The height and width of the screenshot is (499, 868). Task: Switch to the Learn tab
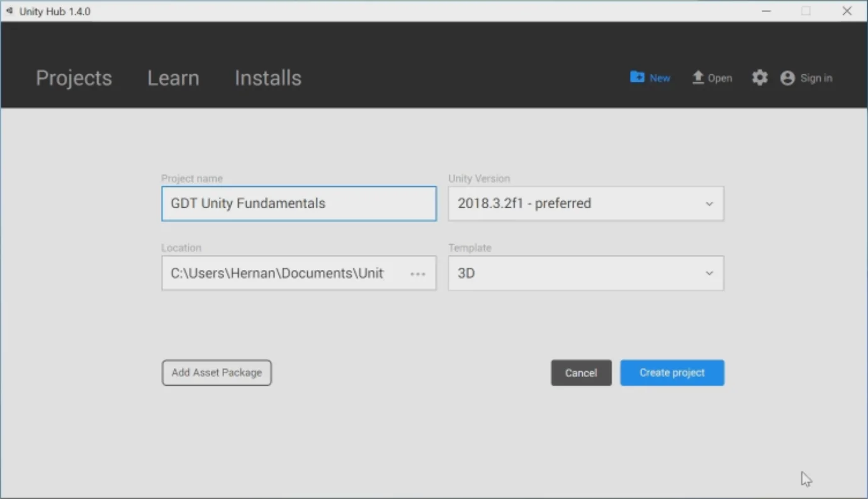coord(173,78)
